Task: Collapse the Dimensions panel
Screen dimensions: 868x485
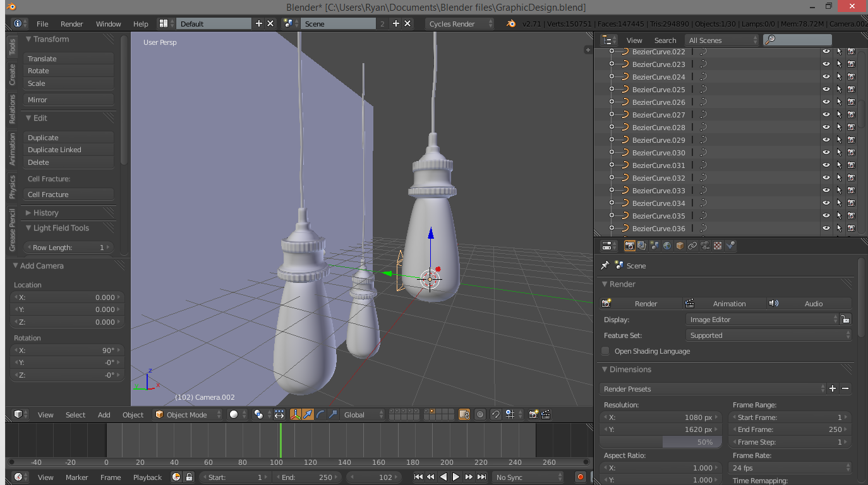Action: click(630, 369)
